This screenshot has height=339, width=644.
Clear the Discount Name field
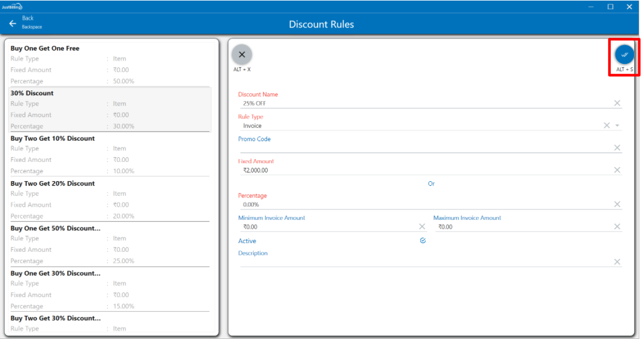617,103
